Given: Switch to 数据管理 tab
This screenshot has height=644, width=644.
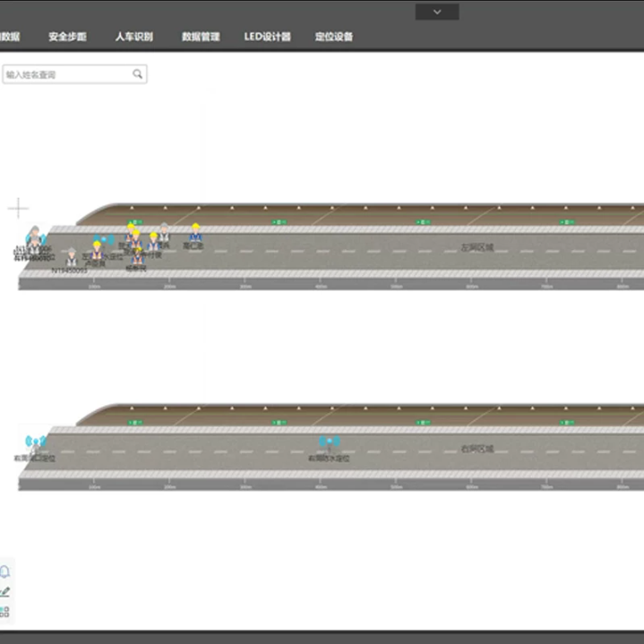Looking at the screenshot, I should click(x=201, y=37).
